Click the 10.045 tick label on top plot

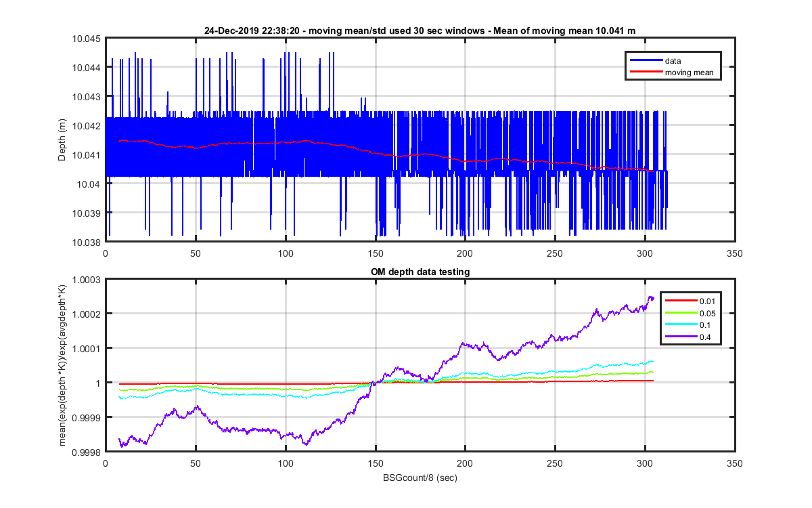tap(86, 39)
